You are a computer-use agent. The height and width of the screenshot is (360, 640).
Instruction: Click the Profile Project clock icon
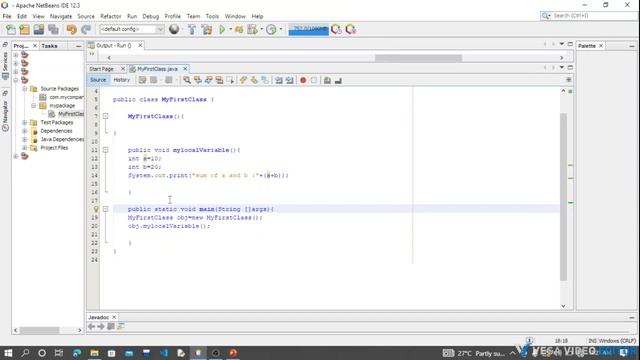click(x=271, y=29)
